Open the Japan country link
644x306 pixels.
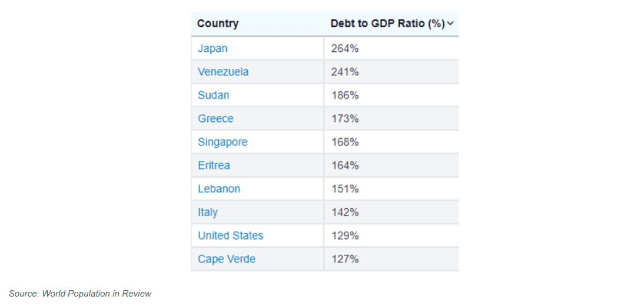point(213,48)
